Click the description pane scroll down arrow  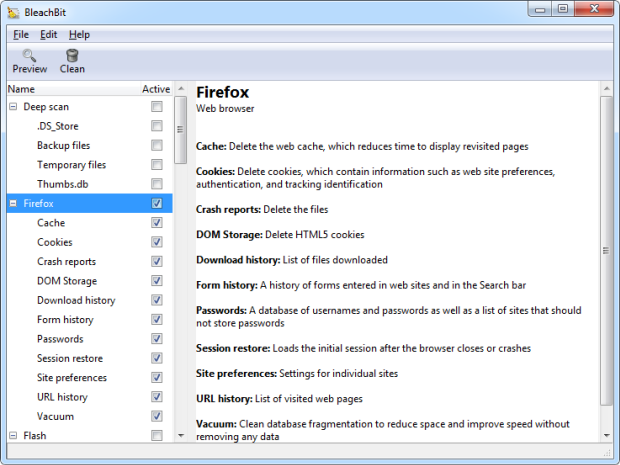[x=606, y=436]
